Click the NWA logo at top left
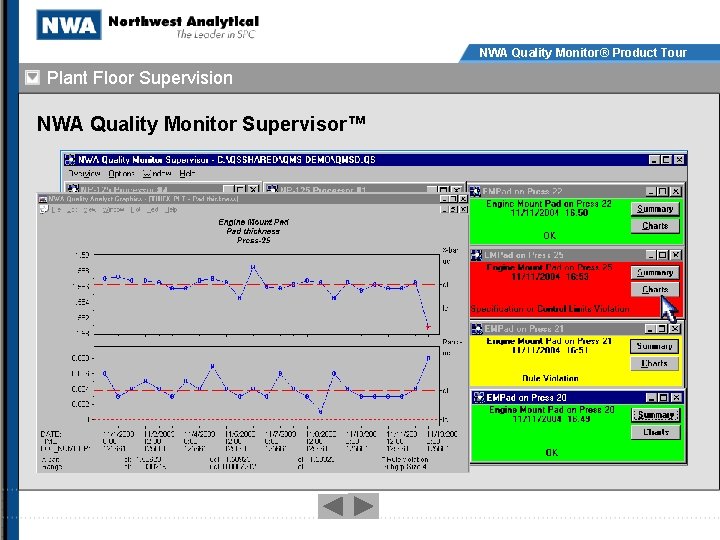The image size is (720, 540). (x=69, y=25)
